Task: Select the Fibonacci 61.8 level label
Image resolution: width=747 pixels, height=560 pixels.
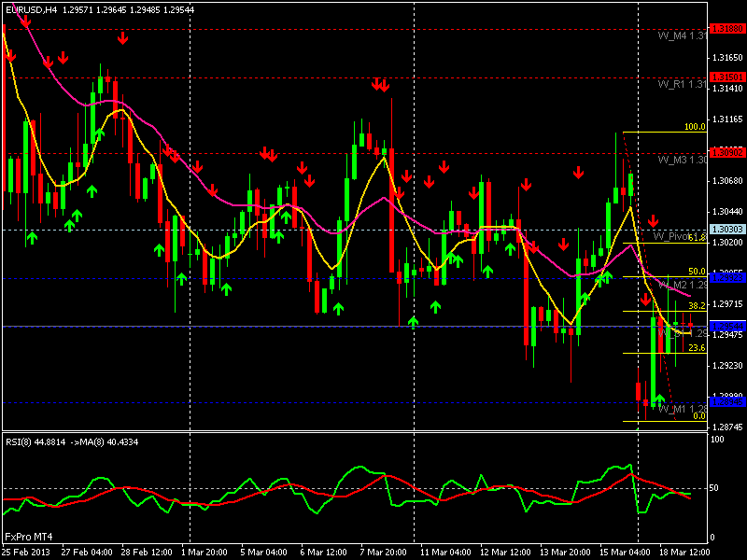Action: 697,238
